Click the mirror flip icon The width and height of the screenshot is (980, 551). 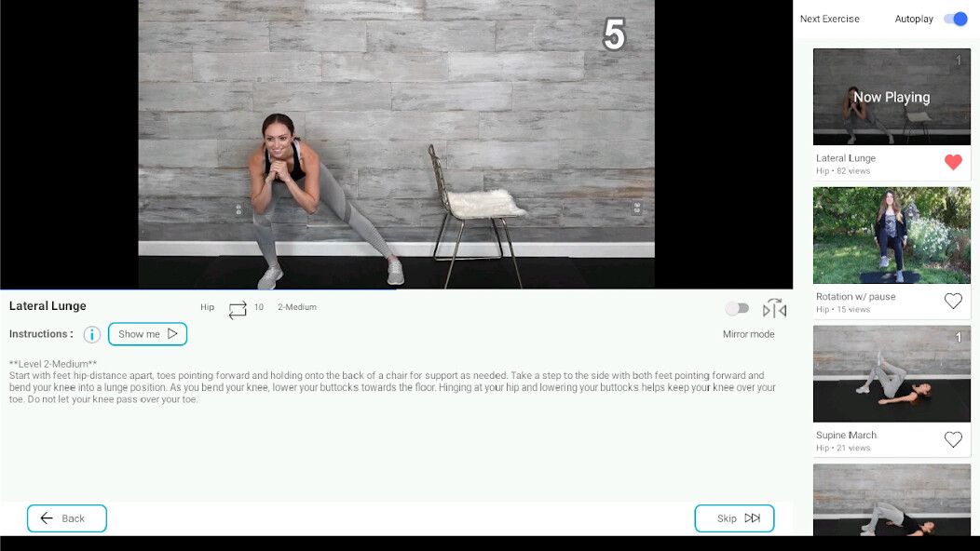coord(774,309)
